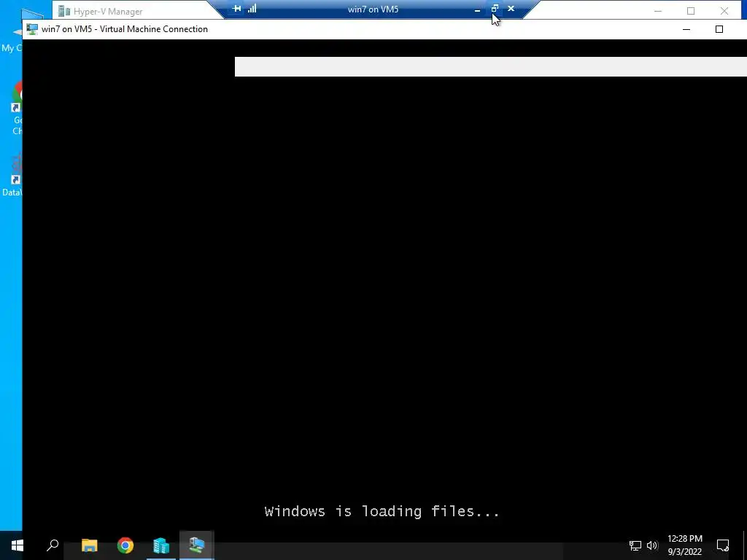
Task: Close the Hyper-V Manager window
Action: click(x=724, y=11)
